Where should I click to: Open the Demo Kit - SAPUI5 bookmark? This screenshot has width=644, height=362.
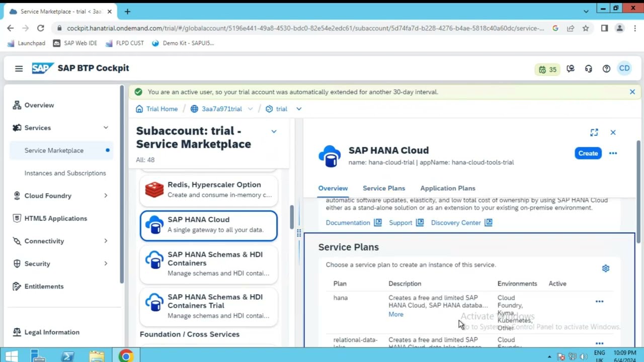pyautogui.click(x=183, y=43)
